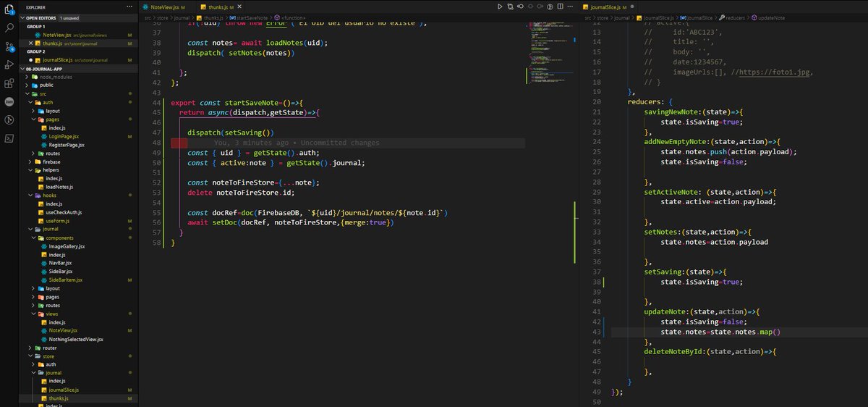Open the Run and Debug view
This screenshot has height=407, width=868.
(9, 65)
